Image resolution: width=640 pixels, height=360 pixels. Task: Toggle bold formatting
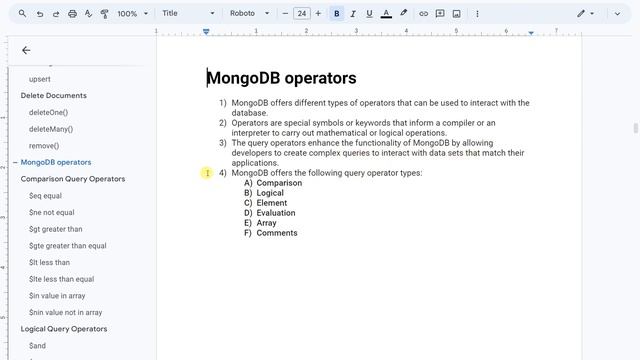coord(337,14)
